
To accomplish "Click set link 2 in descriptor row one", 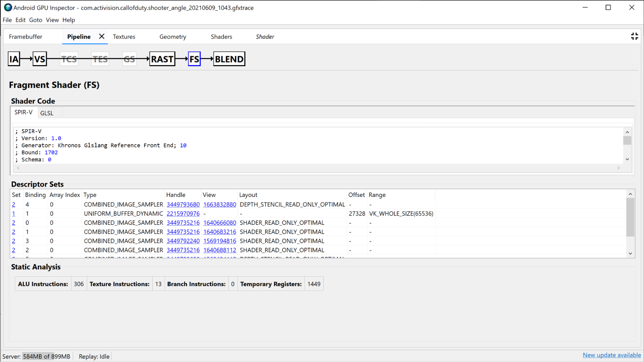I will [14, 204].
